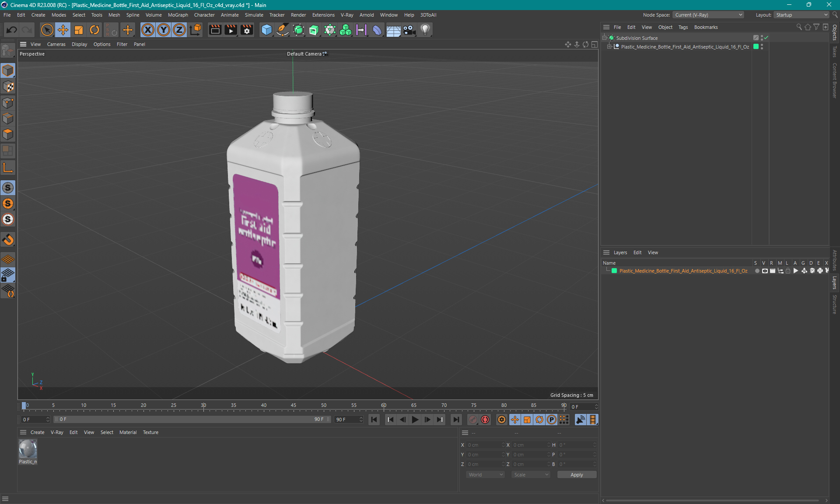840x504 pixels.
Task: Open the Simulate menu
Action: click(254, 15)
